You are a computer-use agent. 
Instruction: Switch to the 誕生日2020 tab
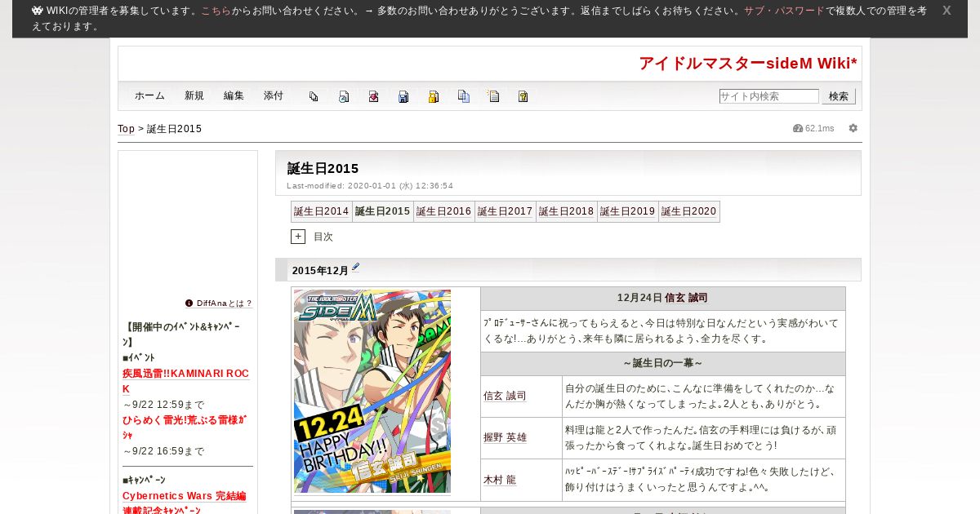[689, 211]
